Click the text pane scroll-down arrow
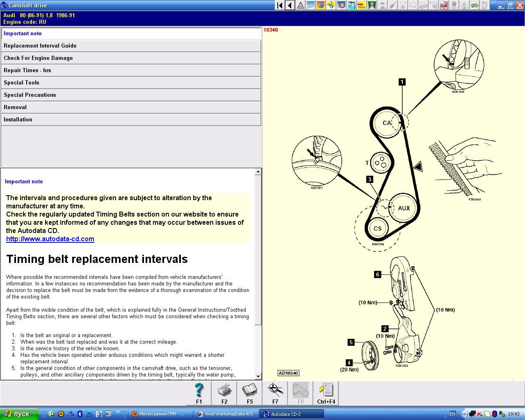The width and height of the screenshot is (525, 420). click(258, 376)
